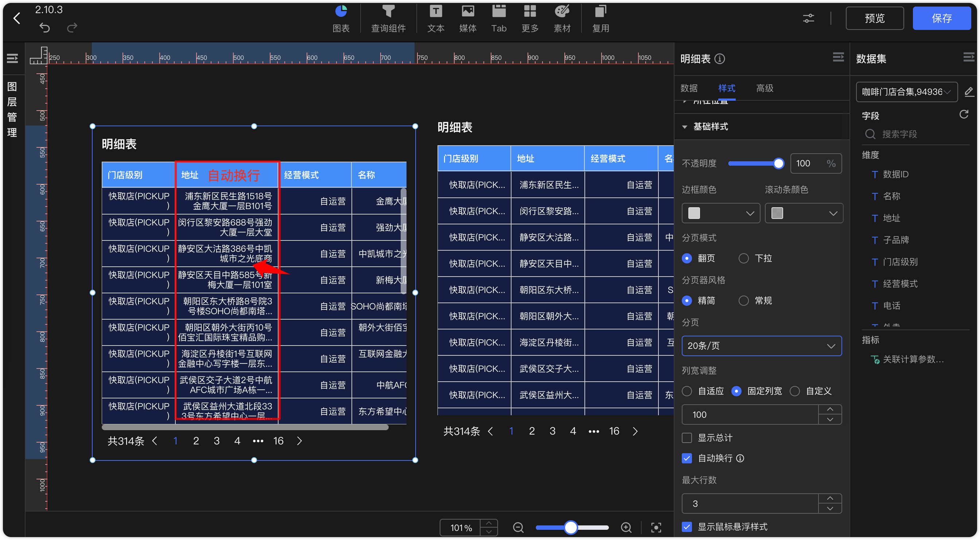Screen dimensions: 980x540
Task: Go to page 3 in right table
Action: pyautogui.click(x=552, y=431)
